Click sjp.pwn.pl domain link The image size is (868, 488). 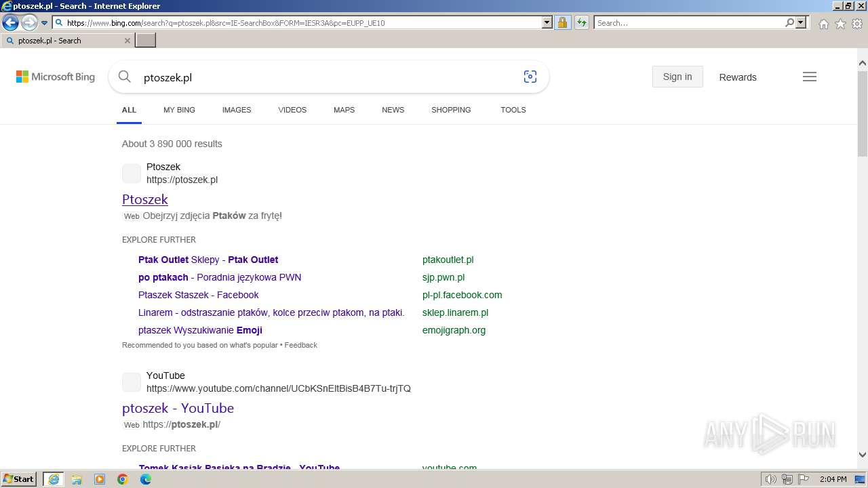coord(443,277)
